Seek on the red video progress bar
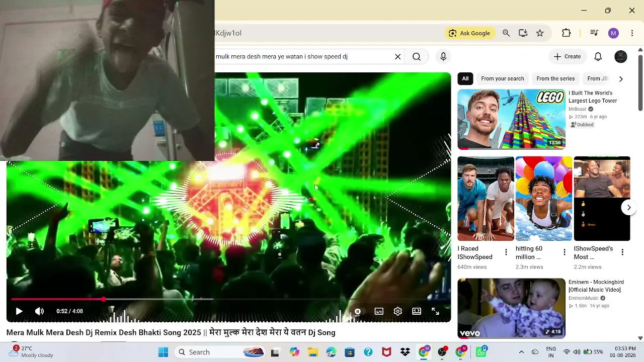This screenshot has width=644, height=362. [x=228, y=299]
